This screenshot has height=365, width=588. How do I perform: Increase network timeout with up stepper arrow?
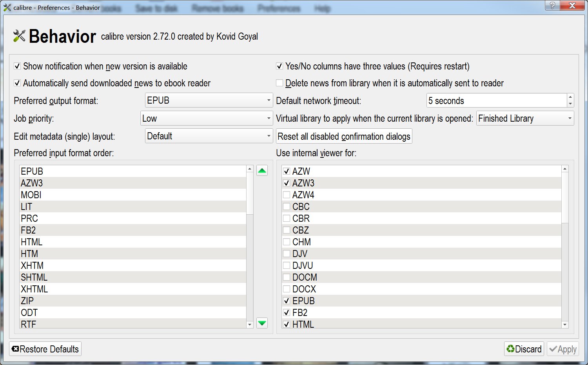tap(570, 97)
